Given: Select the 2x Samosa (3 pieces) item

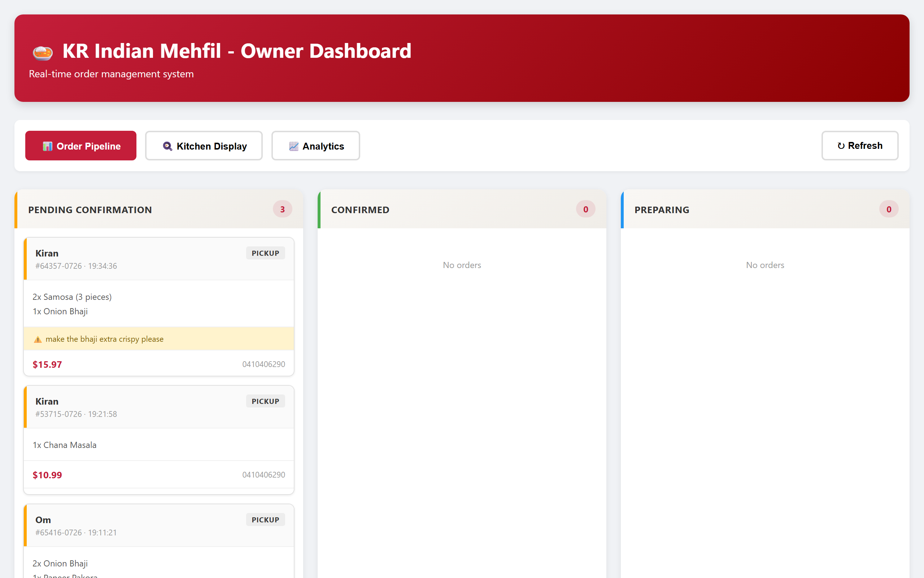Looking at the screenshot, I should click(x=72, y=297).
